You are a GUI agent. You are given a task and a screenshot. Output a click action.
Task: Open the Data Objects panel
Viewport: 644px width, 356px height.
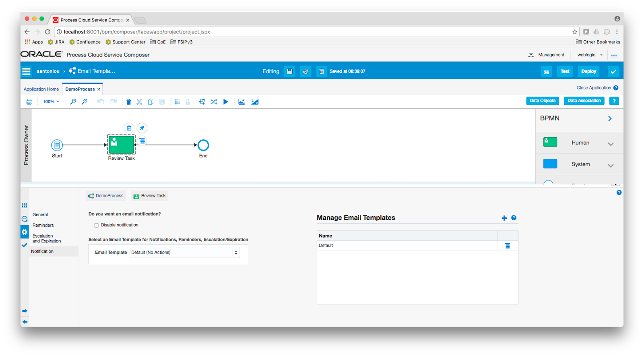(x=543, y=101)
